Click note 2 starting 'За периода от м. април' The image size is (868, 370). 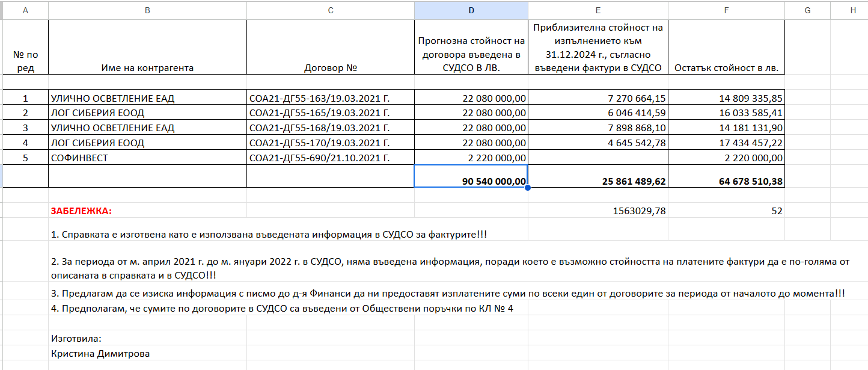pos(451,268)
